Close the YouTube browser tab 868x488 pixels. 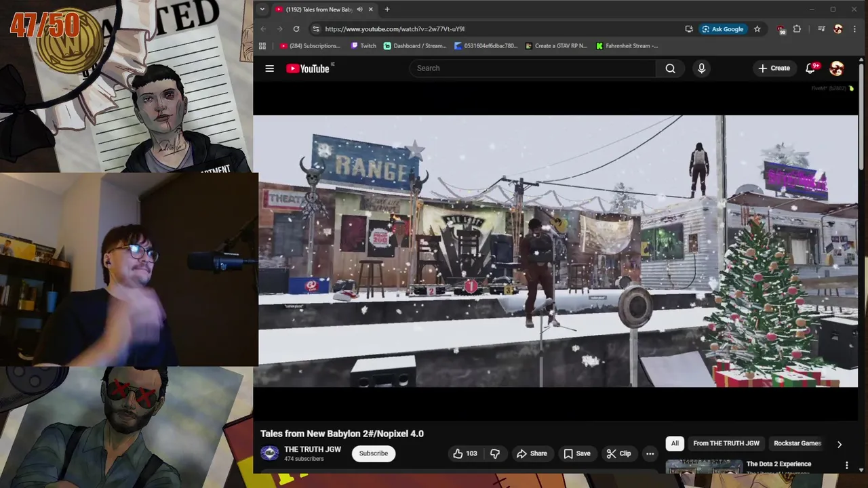(371, 9)
